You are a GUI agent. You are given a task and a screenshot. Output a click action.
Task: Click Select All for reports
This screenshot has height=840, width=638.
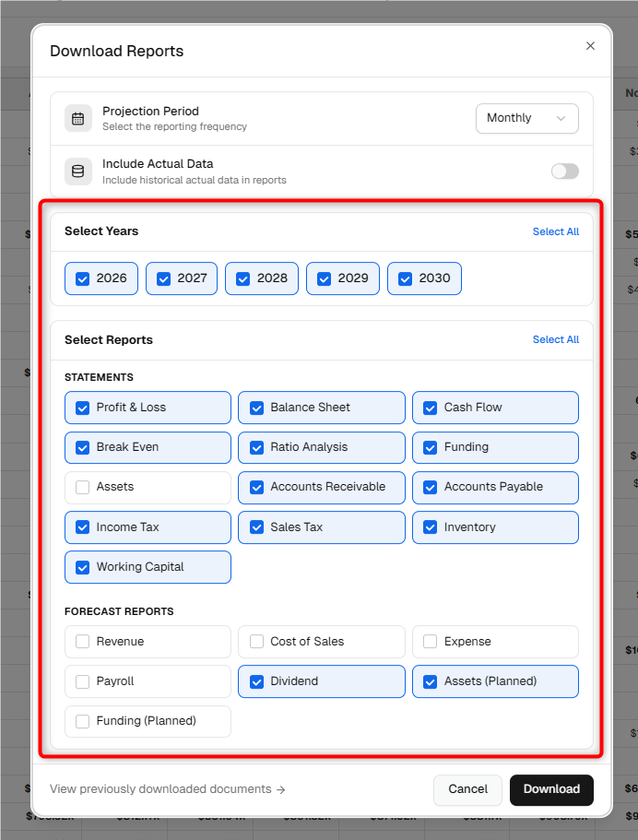pyautogui.click(x=556, y=339)
